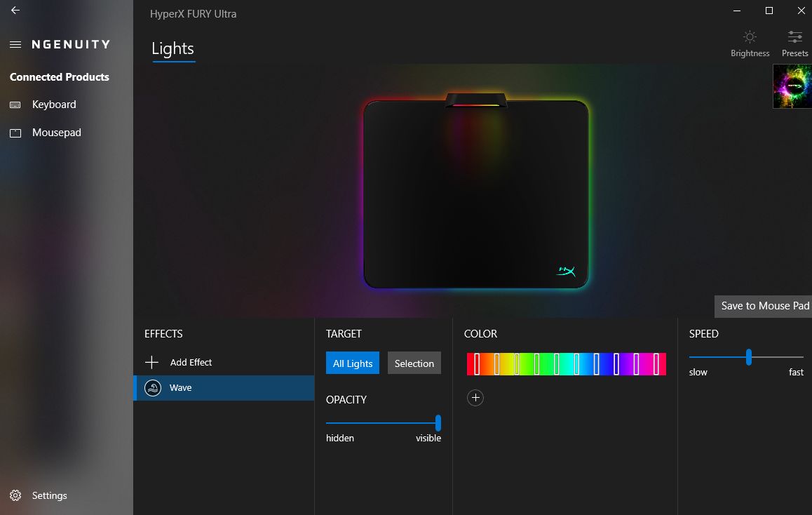Click the mousepad icon in sidebar
This screenshot has width=812, height=515.
(x=15, y=133)
